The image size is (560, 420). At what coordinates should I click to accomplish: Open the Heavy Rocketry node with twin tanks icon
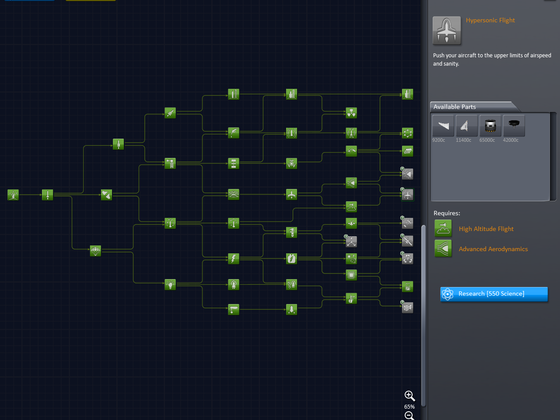pyautogui.click(x=233, y=94)
